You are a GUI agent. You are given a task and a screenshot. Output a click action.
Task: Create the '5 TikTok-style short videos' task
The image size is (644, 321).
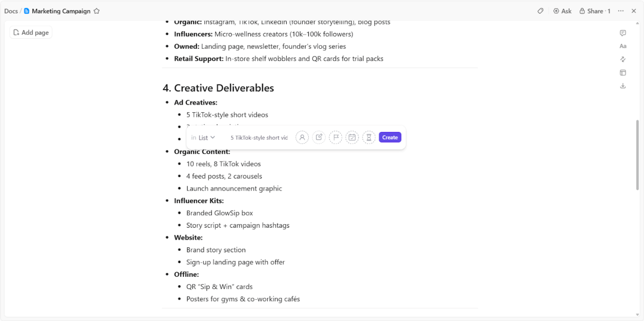point(390,137)
